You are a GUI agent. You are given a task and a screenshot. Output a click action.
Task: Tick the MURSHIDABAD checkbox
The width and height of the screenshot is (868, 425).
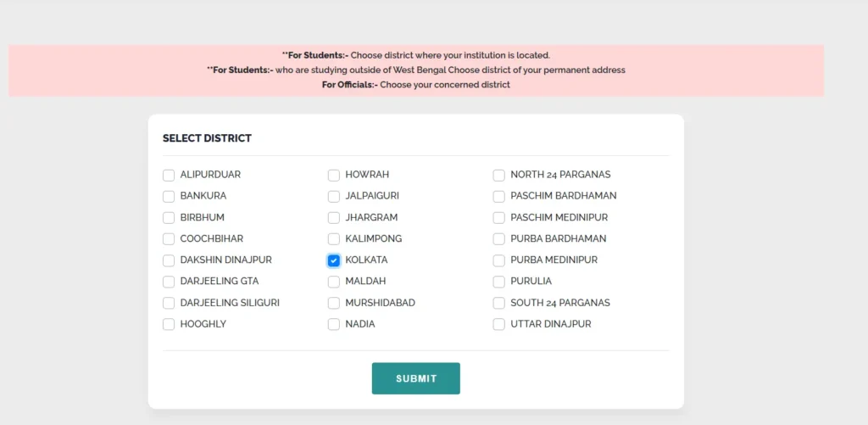[x=334, y=303]
